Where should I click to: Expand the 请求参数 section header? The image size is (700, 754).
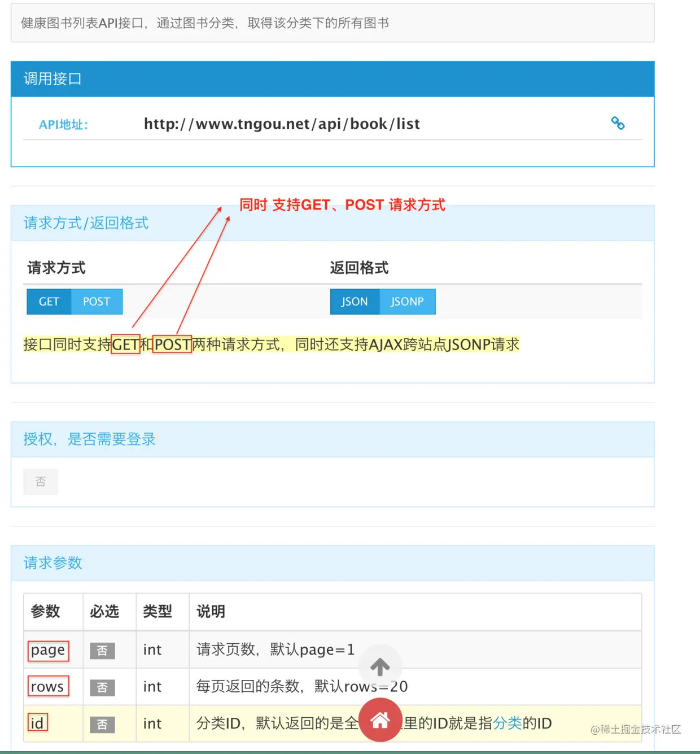coord(52,563)
